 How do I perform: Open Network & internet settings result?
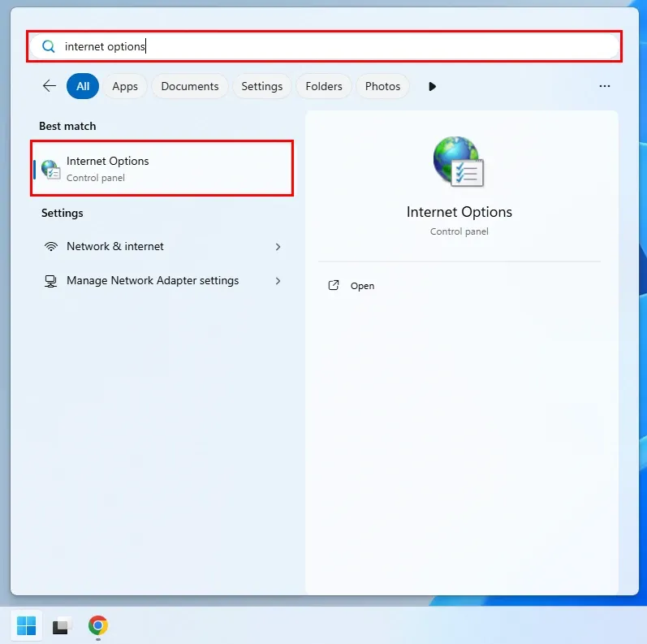pos(162,246)
